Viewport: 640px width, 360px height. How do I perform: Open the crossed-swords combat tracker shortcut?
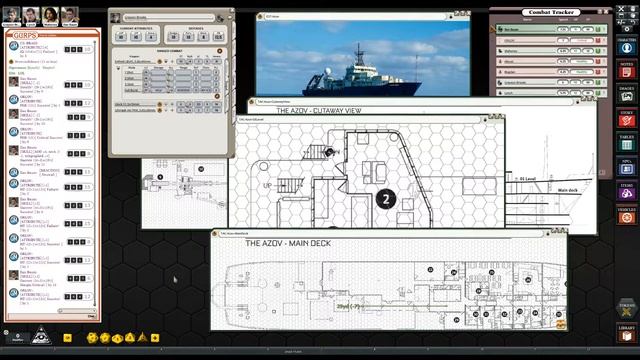(x=622, y=8)
